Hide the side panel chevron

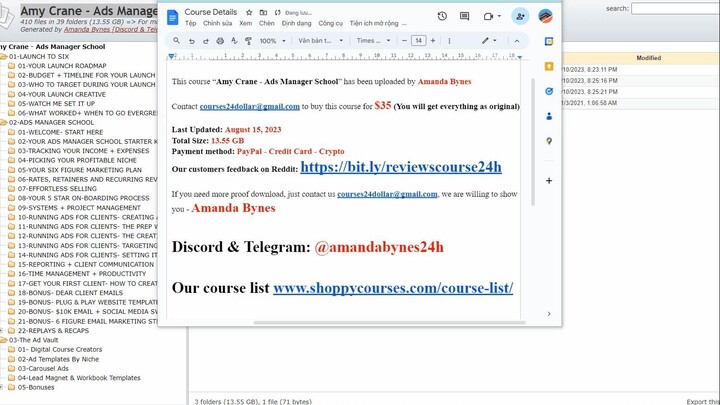click(549, 314)
